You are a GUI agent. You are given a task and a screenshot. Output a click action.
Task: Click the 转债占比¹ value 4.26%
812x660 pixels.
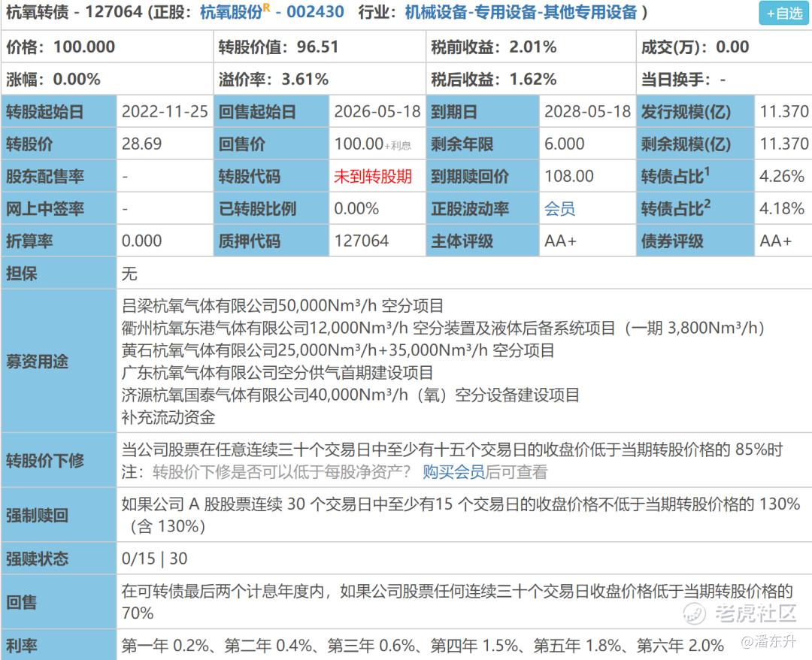pyautogui.click(x=781, y=176)
